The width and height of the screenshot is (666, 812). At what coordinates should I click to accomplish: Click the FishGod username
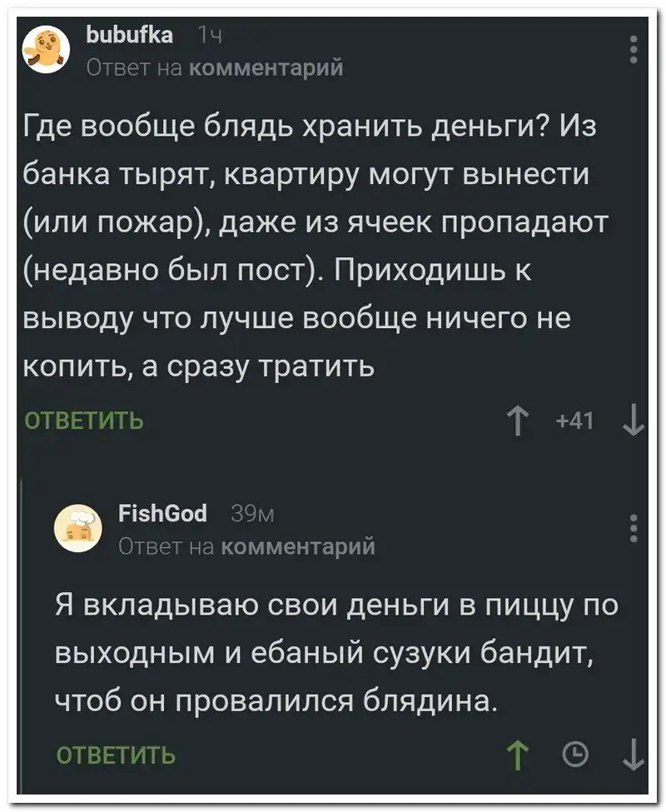pyautogui.click(x=163, y=514)
